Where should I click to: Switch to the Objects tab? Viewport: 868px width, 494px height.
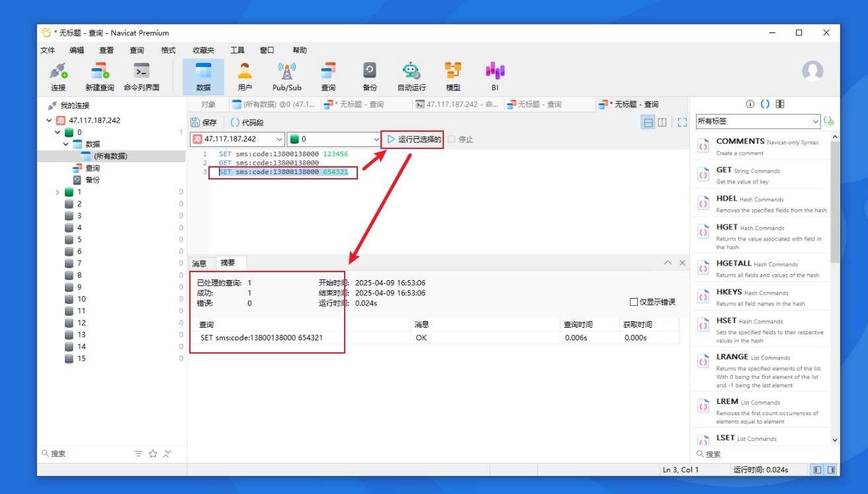click(x=208, y=104)
